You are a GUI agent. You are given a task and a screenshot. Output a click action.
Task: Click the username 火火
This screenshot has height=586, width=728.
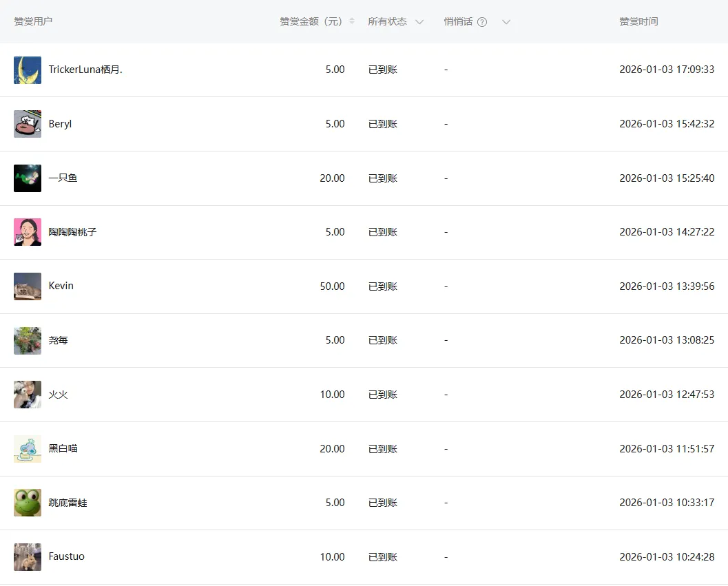58,395
